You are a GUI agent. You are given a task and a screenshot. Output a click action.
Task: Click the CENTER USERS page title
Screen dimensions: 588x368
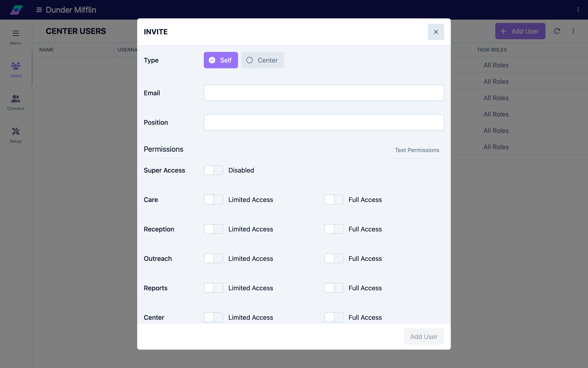[x=76, y=31]
